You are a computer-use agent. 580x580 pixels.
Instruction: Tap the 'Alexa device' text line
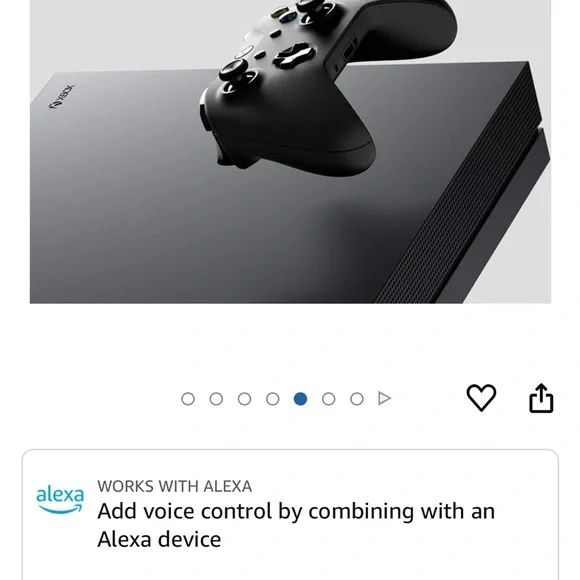click(159, 539)
